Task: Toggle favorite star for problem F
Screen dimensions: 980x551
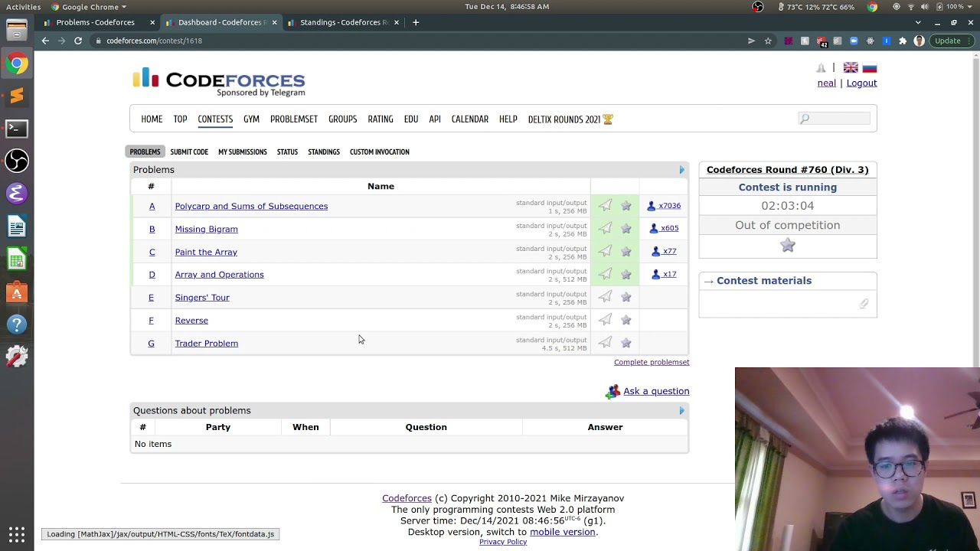Action: coord(626,320)
